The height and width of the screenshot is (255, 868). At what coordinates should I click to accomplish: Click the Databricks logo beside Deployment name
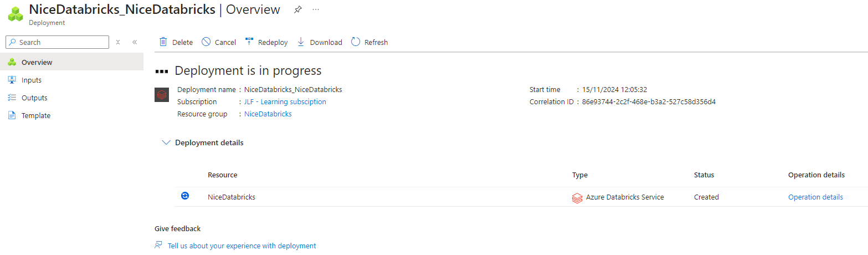coord(161,95)
